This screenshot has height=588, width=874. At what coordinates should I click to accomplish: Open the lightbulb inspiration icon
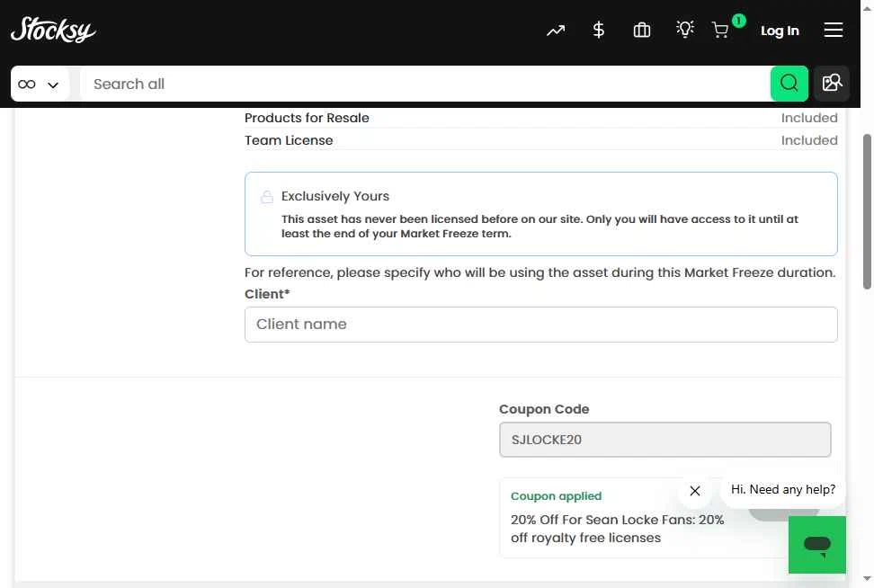coord(684,29)
